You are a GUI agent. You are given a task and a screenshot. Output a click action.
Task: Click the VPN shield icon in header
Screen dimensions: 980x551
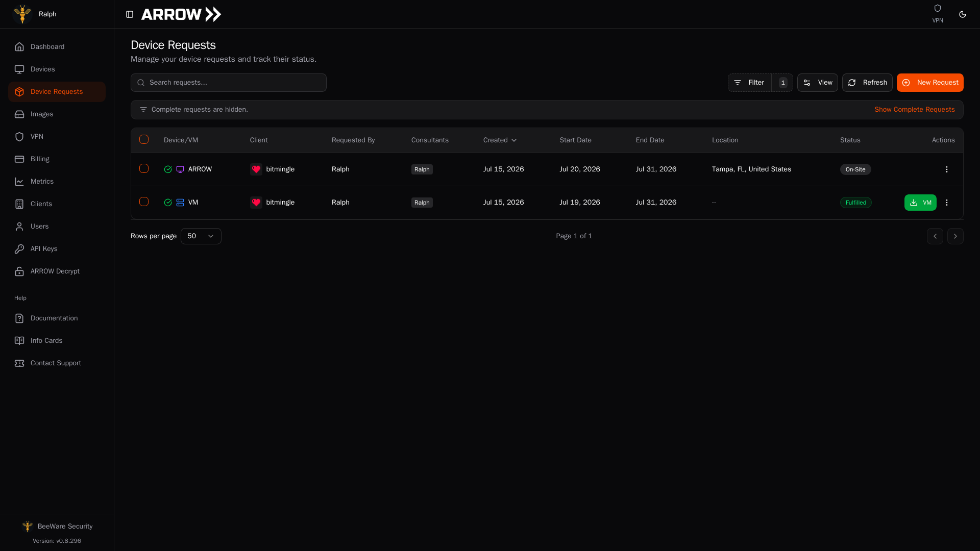pyautogui.click(x=937, y=8)
